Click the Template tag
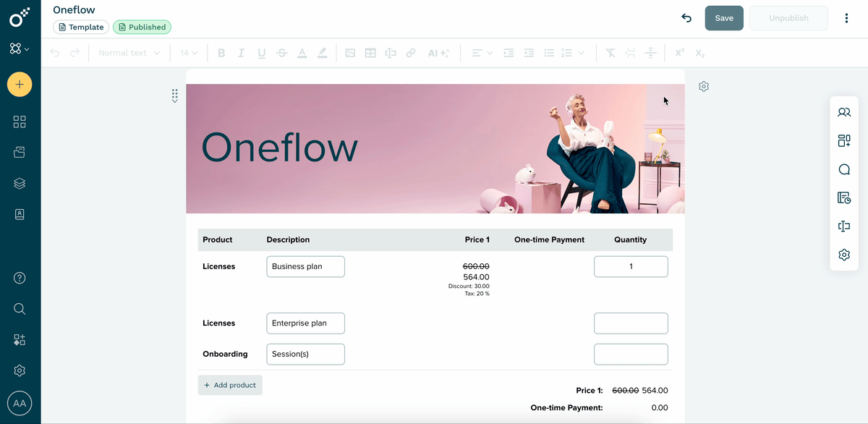This screenshot has width=868, height=424. pos(81,27)
